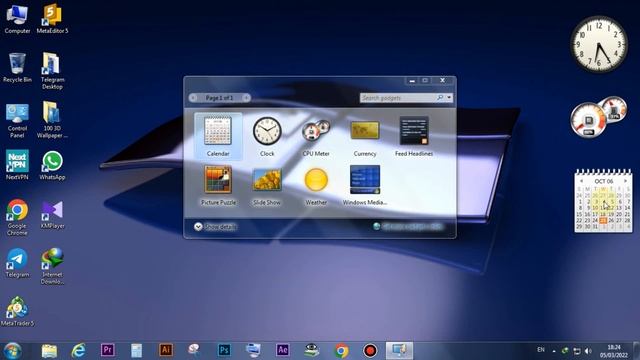Open Internet Download Manager shortcut

tap(52, 266)
